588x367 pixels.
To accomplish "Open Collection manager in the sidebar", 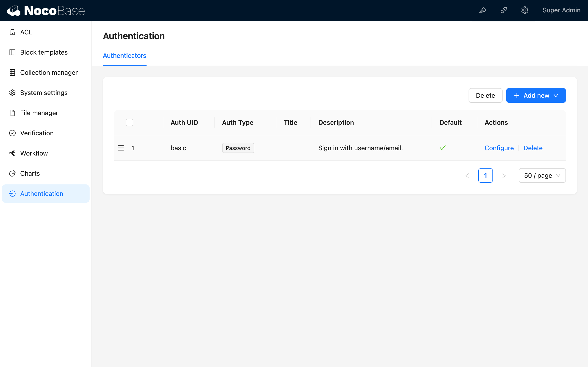I will 49,72.
